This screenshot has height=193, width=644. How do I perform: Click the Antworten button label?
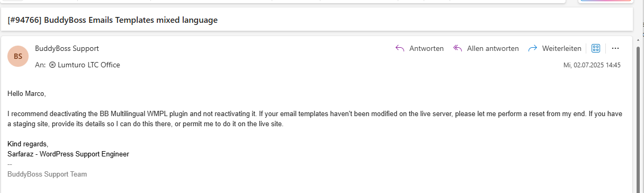[x=426, y=48]
